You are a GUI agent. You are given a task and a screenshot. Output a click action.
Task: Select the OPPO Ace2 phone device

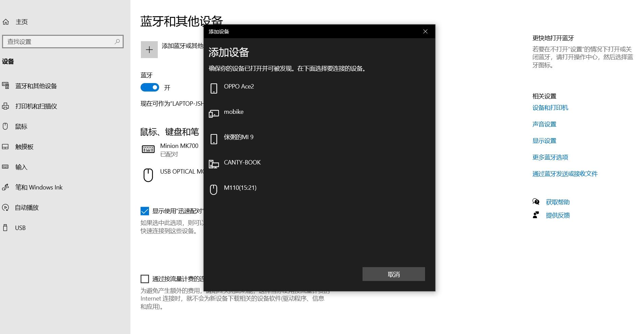tap(239, 87)
